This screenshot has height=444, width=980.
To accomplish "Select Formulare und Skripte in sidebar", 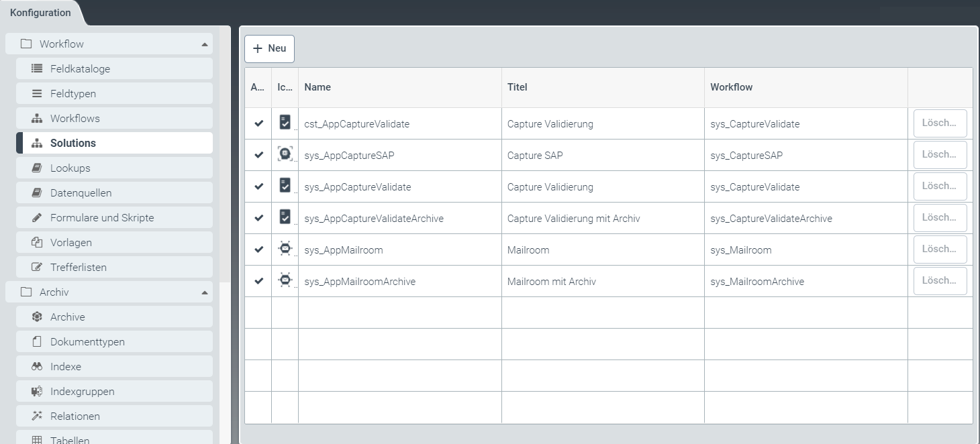I will click(x=102, y=217).
